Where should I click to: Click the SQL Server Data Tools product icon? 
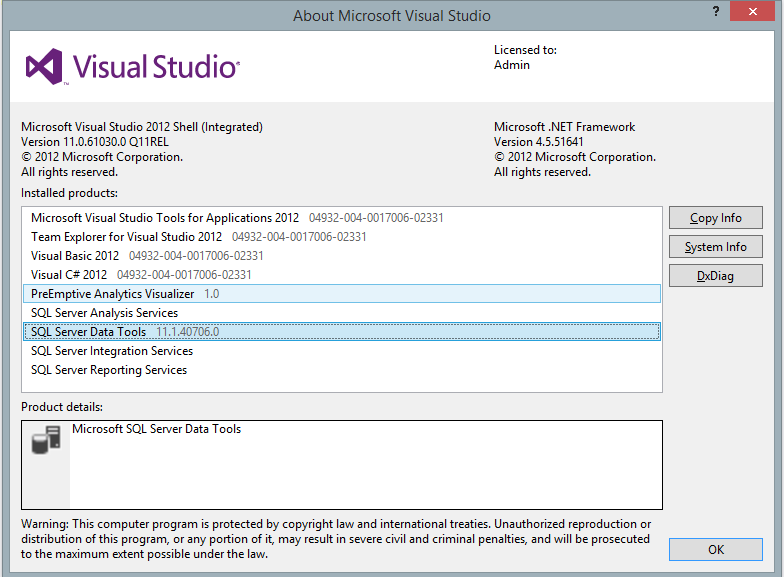(46, 440)
